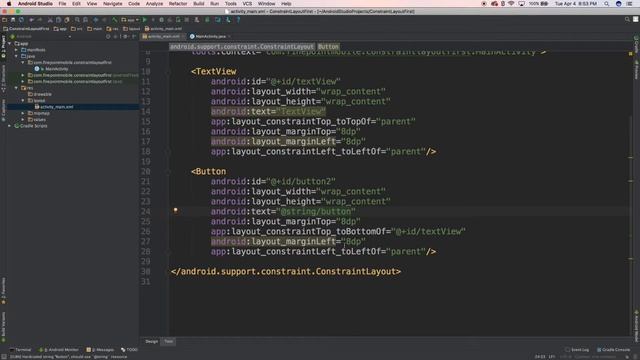Image resolution: width=640 pixels, height=360 pixels.
Task: Open the VCS menu
Action: pyautogui.click(x=247, y=4)
